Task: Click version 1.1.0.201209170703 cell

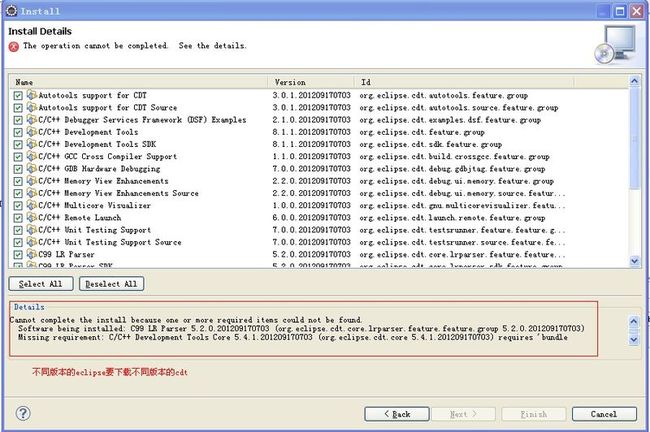Action: (311, 156)
